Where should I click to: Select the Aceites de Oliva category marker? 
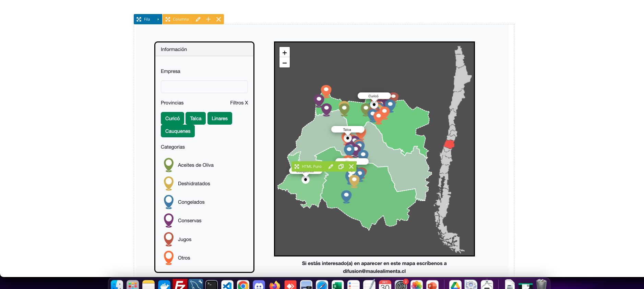(x=169, y=164)
